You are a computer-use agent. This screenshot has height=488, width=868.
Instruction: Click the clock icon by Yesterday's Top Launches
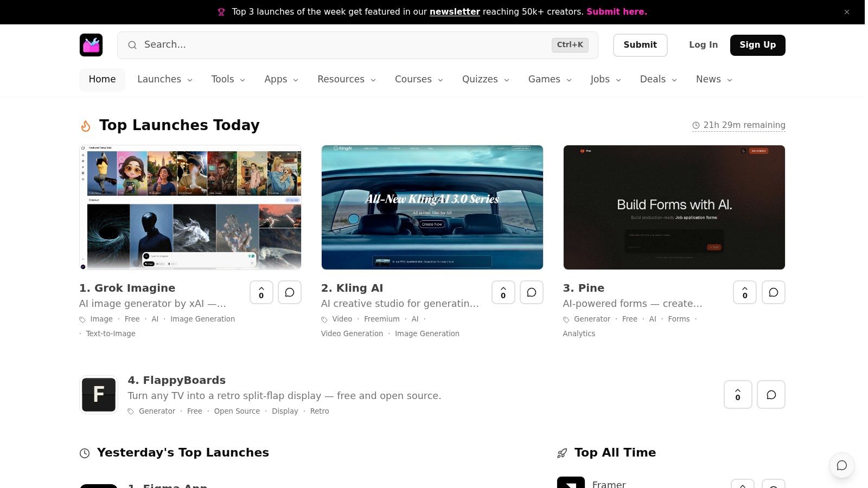point(85,453)
